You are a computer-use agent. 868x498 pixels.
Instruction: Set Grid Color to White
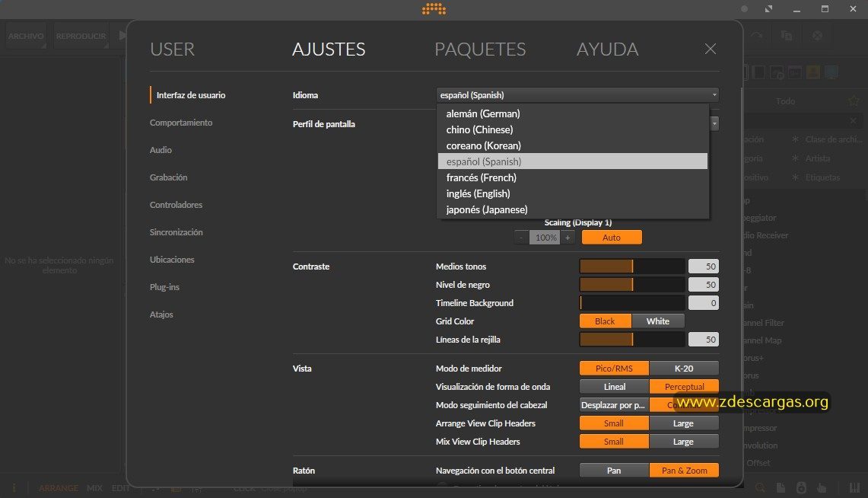point(657,321)
